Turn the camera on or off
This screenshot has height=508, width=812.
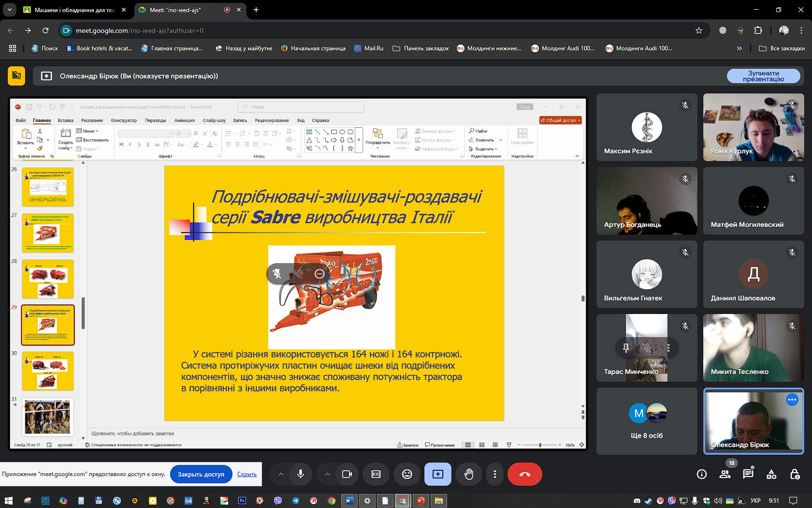(347, 474)
